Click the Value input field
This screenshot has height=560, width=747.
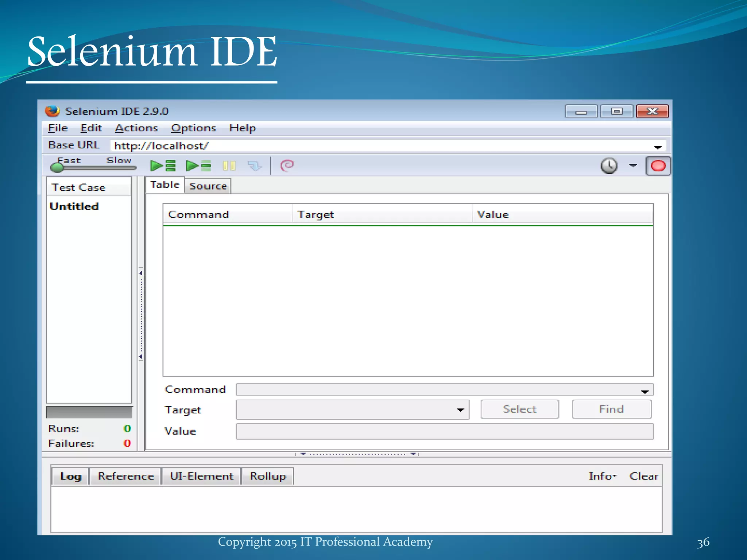click(445, 431)
